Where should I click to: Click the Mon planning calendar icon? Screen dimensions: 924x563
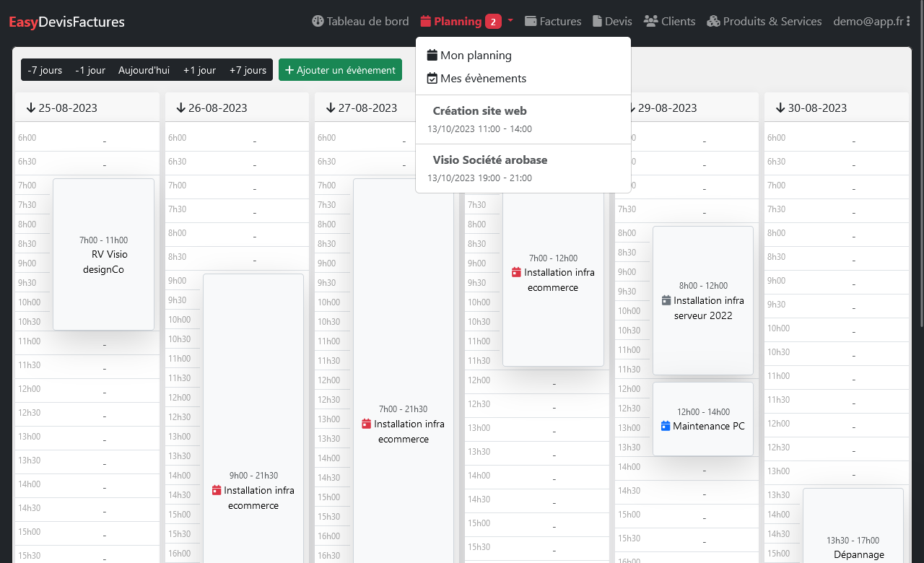pos(432,55)
